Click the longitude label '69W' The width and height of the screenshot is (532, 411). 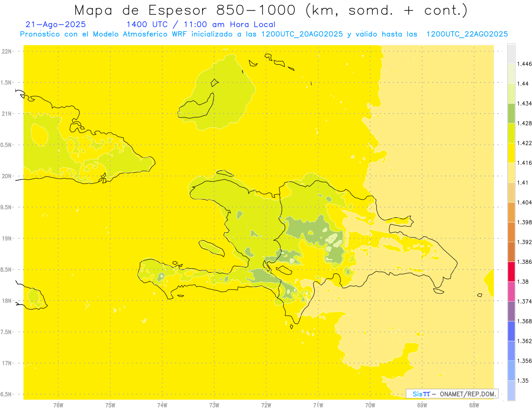click(x=422, y=405)
